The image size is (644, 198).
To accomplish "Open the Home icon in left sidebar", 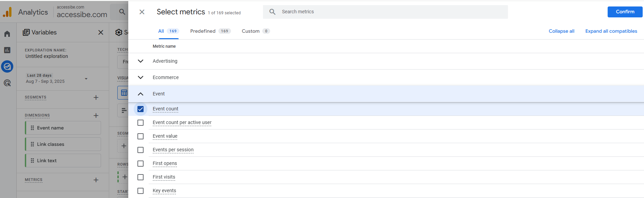I will point(7,34).
